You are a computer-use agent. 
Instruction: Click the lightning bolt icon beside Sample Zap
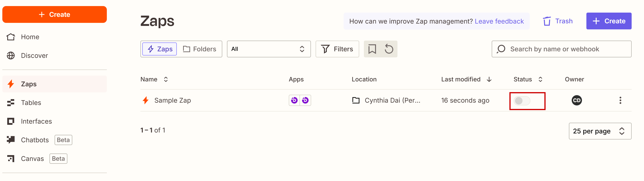coord(146,100)
